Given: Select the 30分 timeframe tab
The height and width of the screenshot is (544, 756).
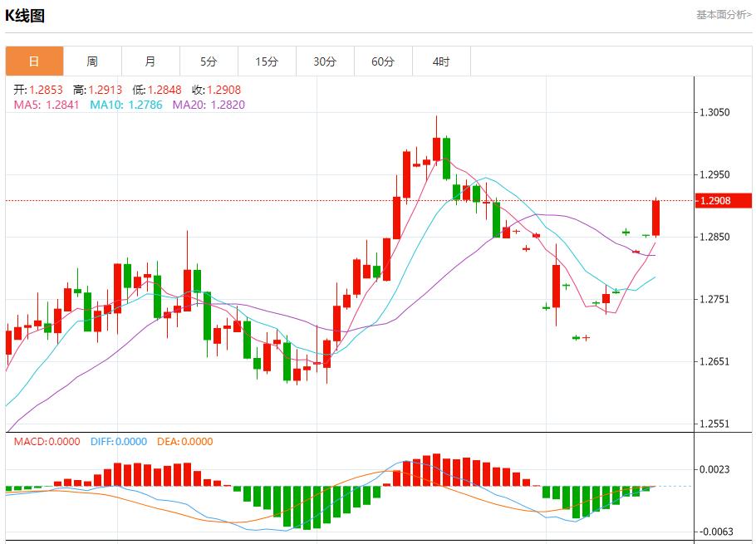Looking at the screenshot, I should tap(325, 61).
